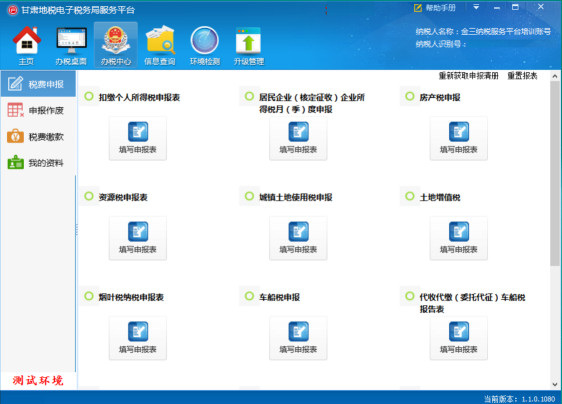Fill in form for 土地增值税

tap(459, 238)
